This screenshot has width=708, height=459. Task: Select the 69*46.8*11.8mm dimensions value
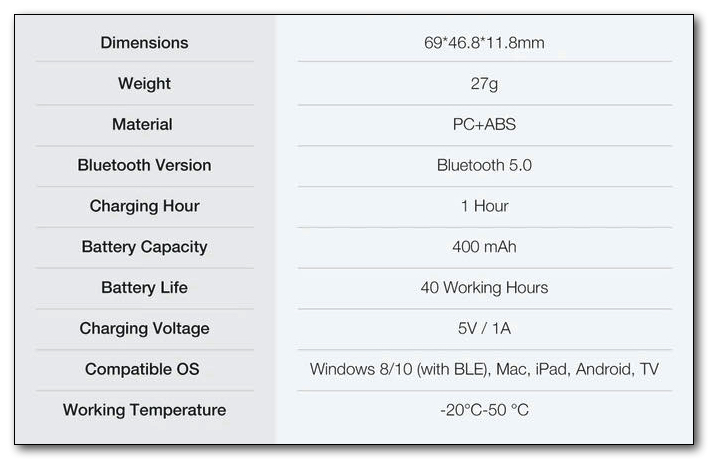coord(484,43)
